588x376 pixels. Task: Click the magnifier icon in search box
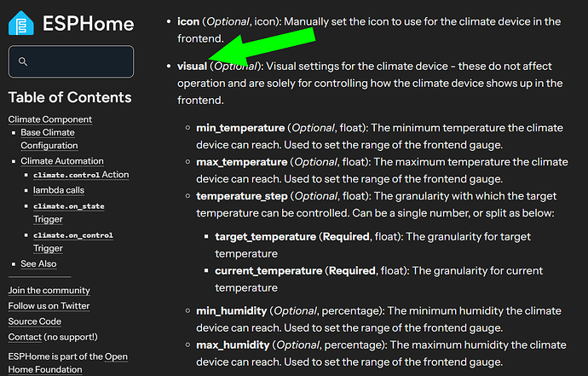(x=23, y=61)
